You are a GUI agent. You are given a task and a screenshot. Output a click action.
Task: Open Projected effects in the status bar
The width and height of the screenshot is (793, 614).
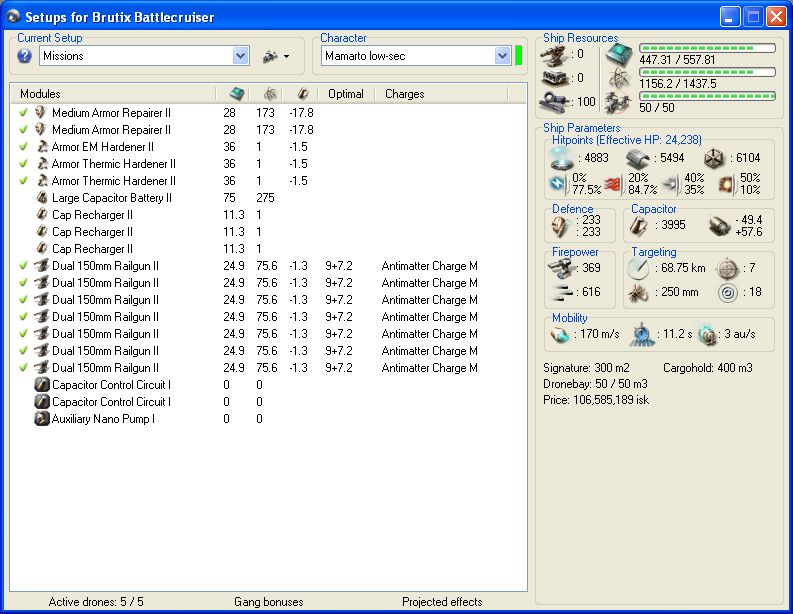coord(442,602)
